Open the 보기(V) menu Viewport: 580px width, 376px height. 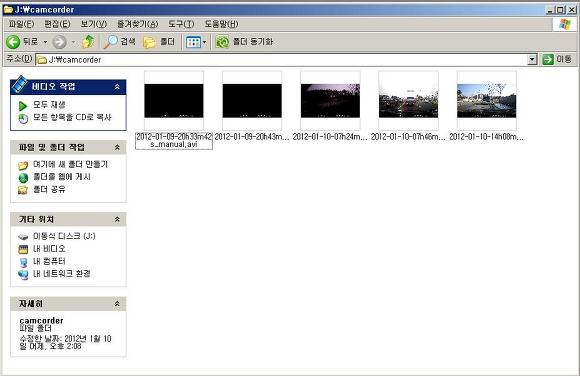pyautogui.click(x=94, y=24)
